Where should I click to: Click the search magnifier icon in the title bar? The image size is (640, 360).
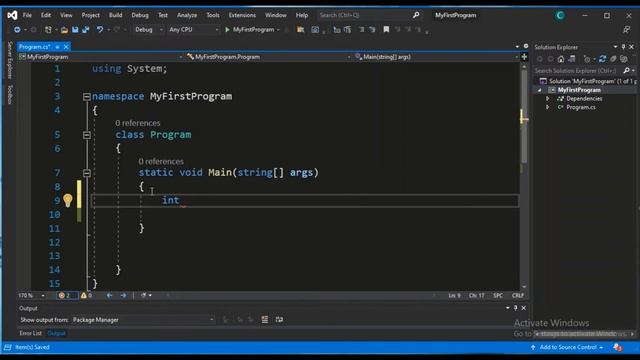[x=416, y=15]
